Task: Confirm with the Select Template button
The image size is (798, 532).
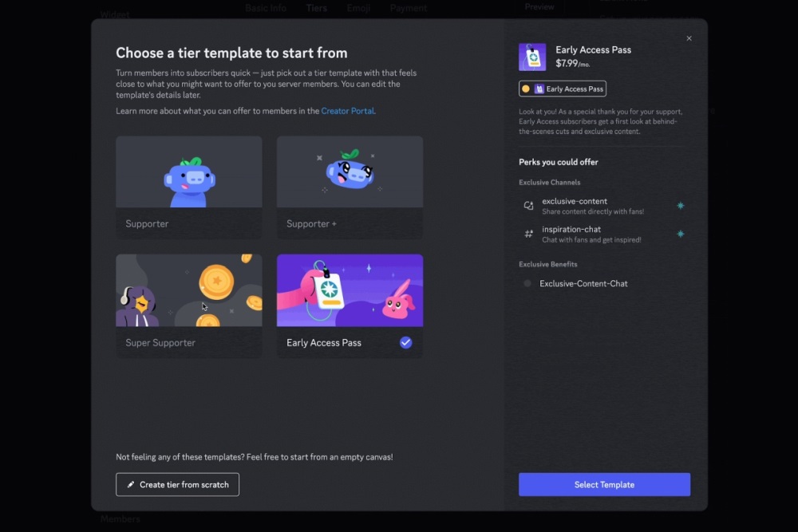Action: [604, 485]
